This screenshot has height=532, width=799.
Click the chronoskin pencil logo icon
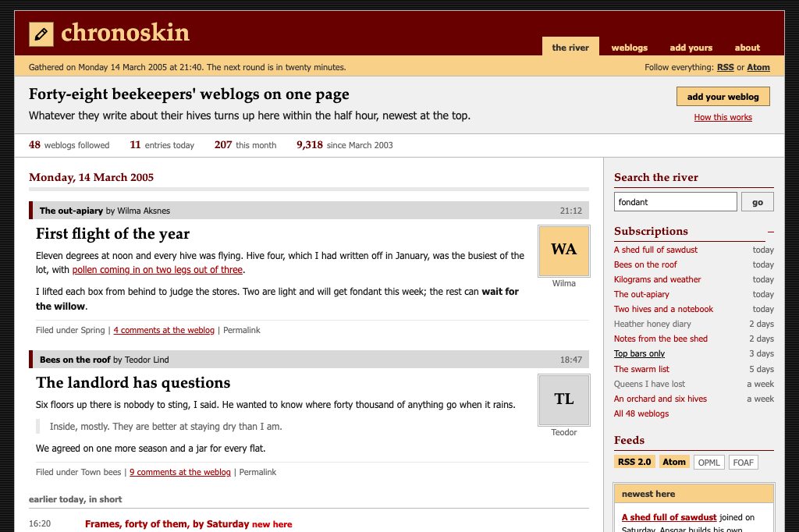click(x=41, y=34)
